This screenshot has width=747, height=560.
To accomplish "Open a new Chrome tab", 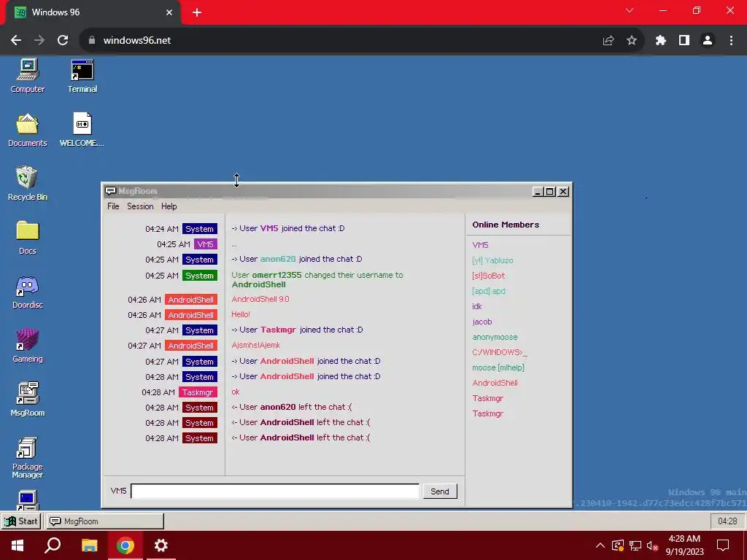I will point(197,12).
